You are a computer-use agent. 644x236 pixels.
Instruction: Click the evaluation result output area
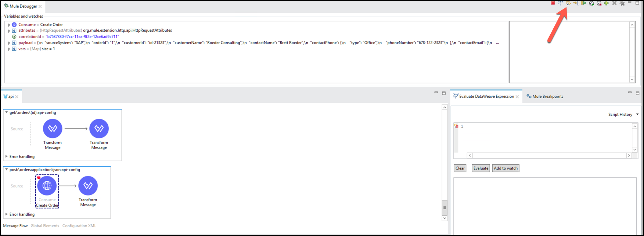[545, 206]
